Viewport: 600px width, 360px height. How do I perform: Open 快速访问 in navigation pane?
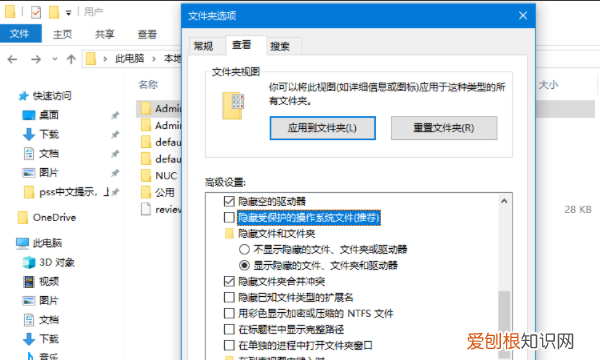52,96
